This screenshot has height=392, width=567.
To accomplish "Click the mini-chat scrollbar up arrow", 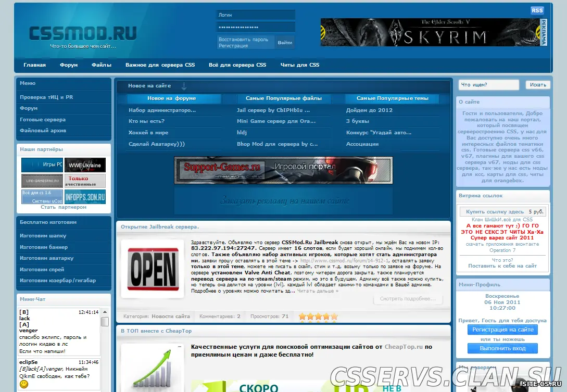I will click(x=105, y=312).
